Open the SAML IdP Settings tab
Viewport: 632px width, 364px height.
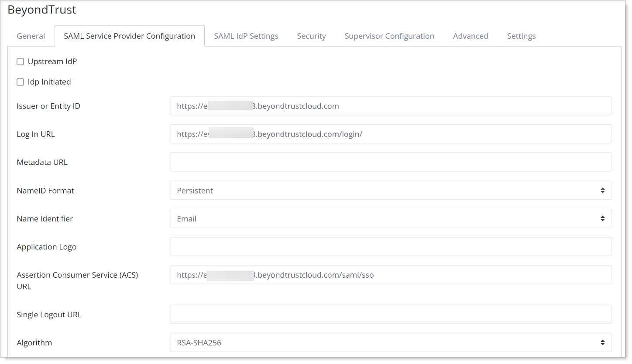pos(246,36)
